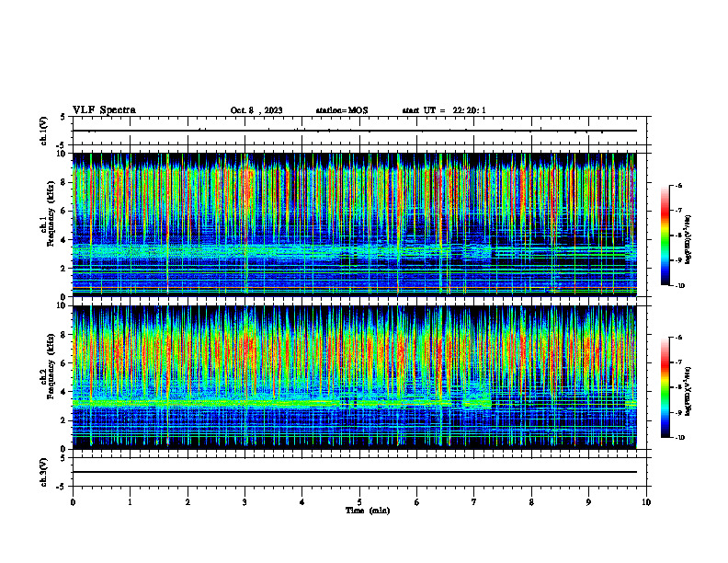Click the ch.2 colorbar '-10' label

[679, 438]
